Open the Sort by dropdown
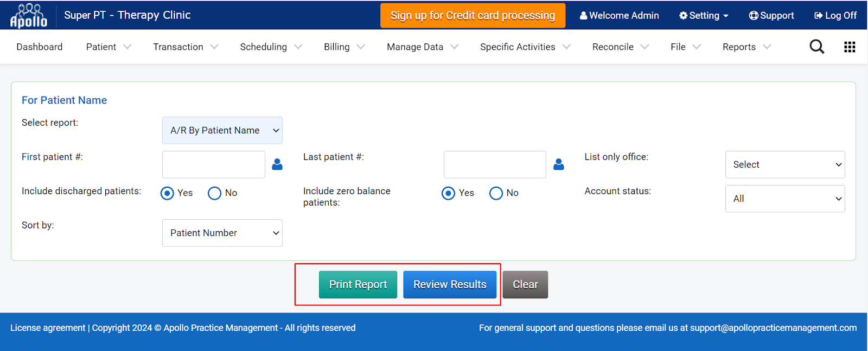The image size is (868, 351). click(x=222, y=233)
